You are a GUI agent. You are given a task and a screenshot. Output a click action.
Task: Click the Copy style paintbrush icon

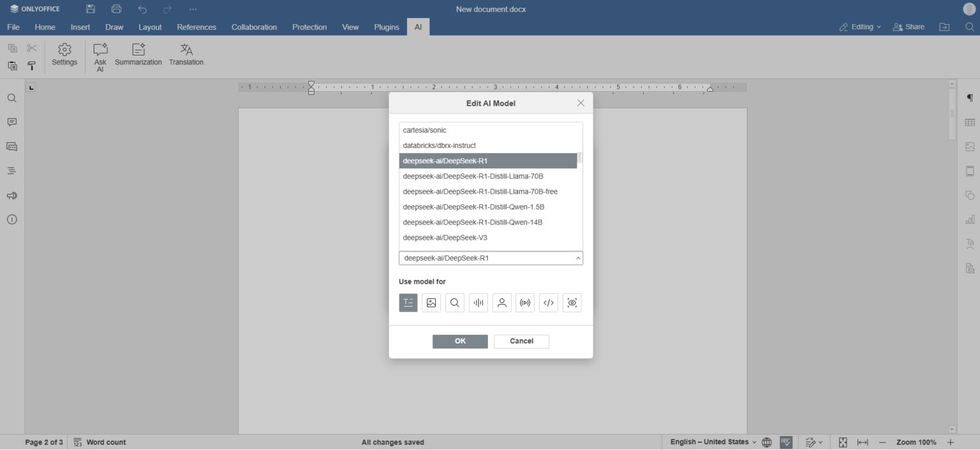point(32,66)
